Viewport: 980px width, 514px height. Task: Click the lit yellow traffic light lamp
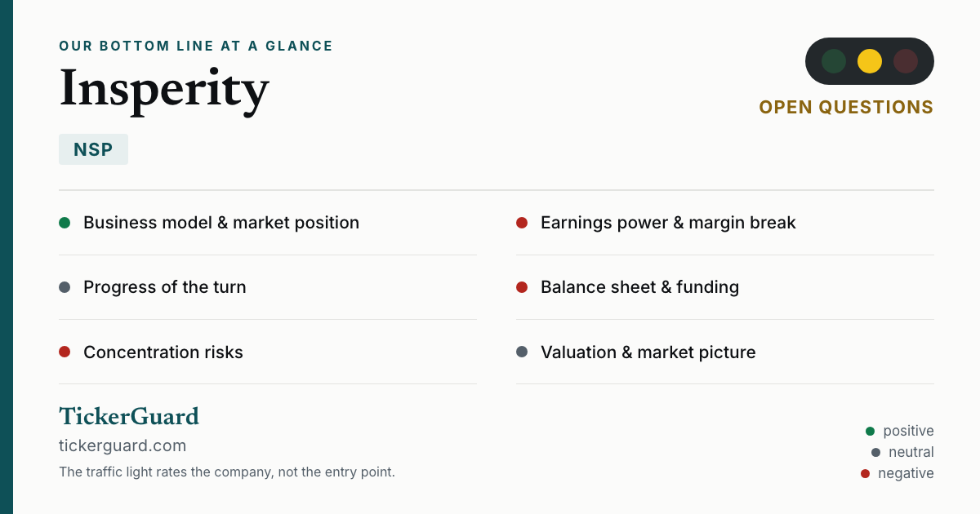pyautogui.click(x=870, y=61)
